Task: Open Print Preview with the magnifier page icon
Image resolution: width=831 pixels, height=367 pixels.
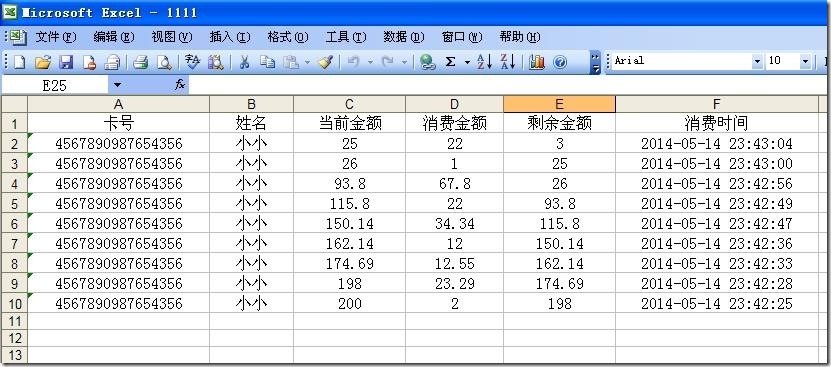Action: tap(164, 63)
